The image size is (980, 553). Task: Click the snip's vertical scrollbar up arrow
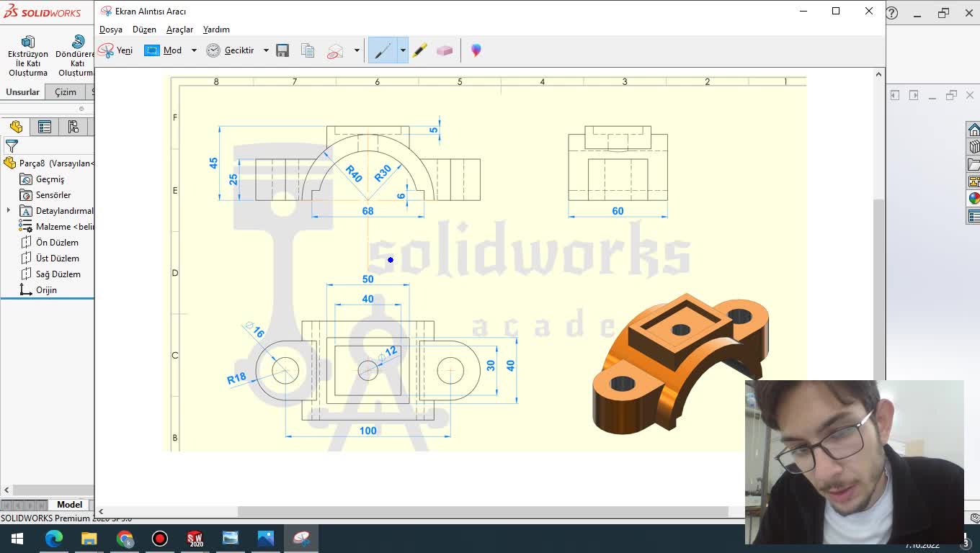[x=878, y=74]
